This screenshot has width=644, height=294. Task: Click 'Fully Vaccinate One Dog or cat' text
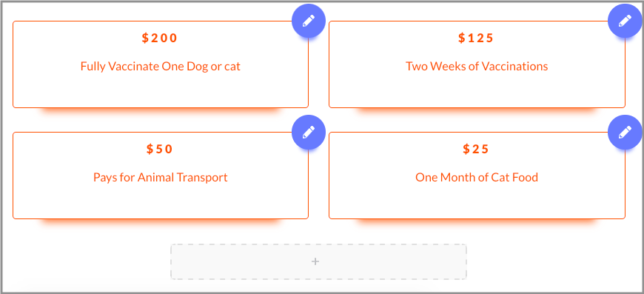(x=160, y=66)
